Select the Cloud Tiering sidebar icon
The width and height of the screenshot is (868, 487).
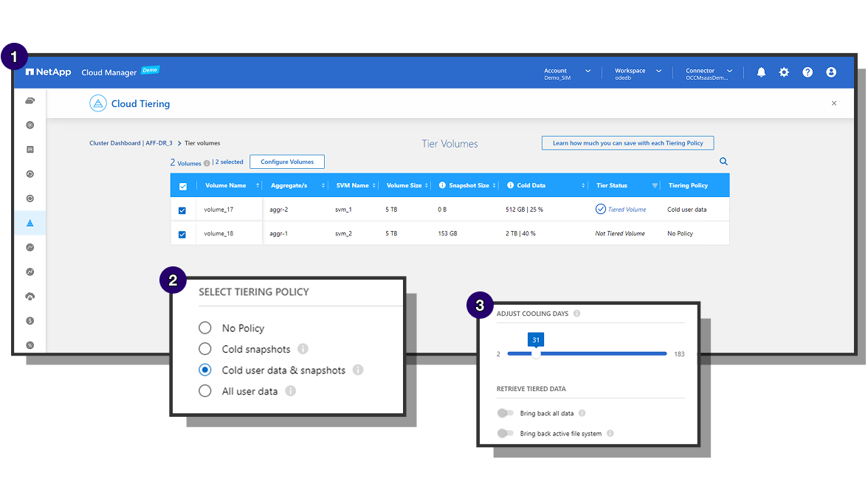[x=30, y=223]
